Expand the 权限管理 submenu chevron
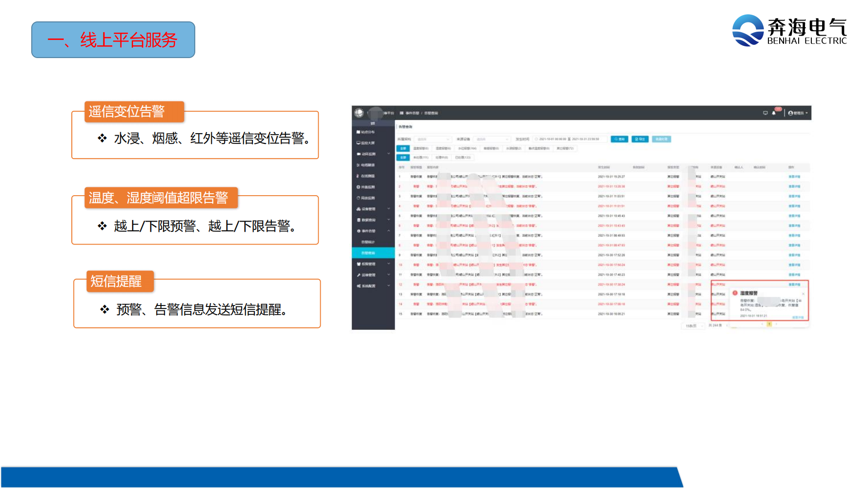 389,264
